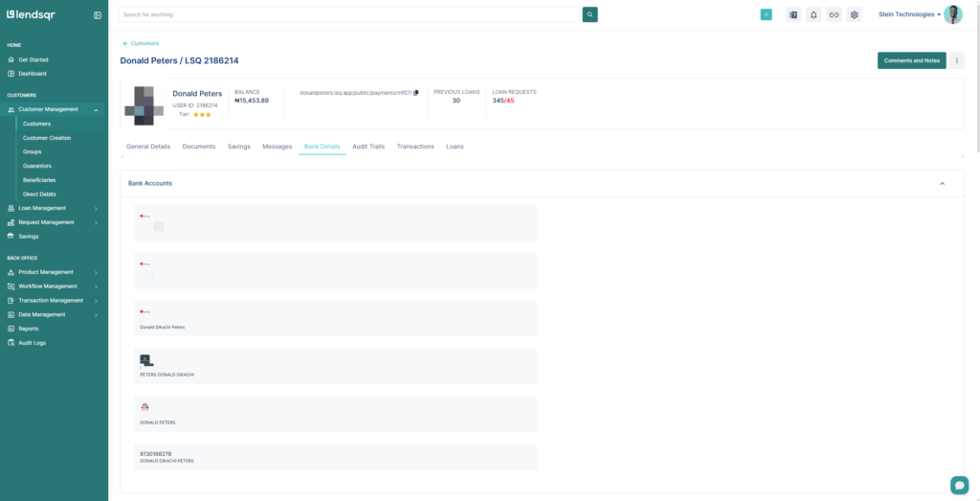Expand the Product Management chevron
The height and width of the screenshot is (501, 980).
[96, 273]
